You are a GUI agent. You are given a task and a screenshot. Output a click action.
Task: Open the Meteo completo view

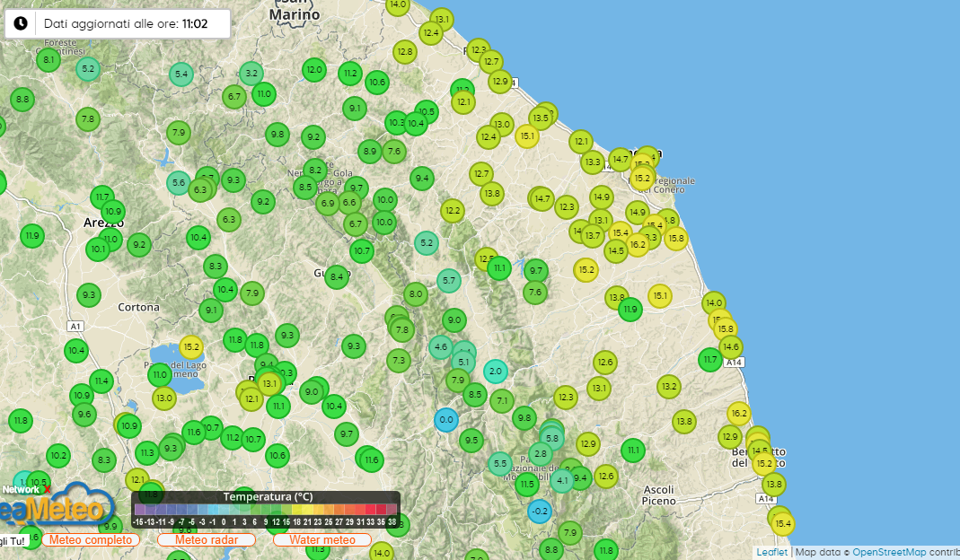click(91, 539)
